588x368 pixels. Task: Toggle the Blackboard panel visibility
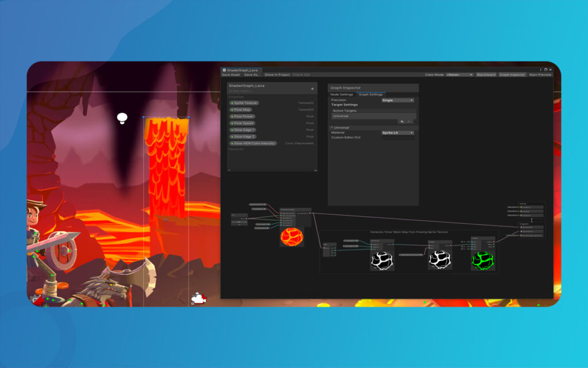(x=486, y=75)
